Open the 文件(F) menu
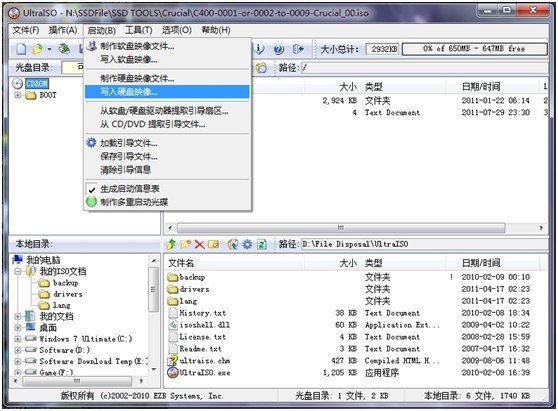 (x=26, y=30)
